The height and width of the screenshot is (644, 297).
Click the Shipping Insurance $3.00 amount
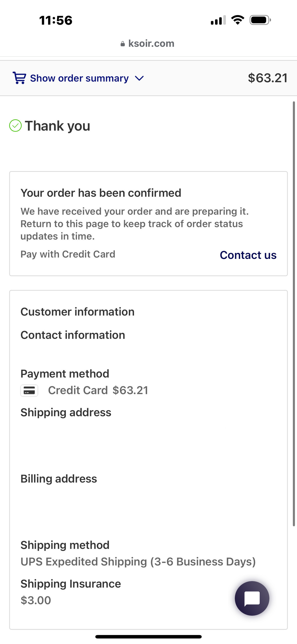[36, 600]
